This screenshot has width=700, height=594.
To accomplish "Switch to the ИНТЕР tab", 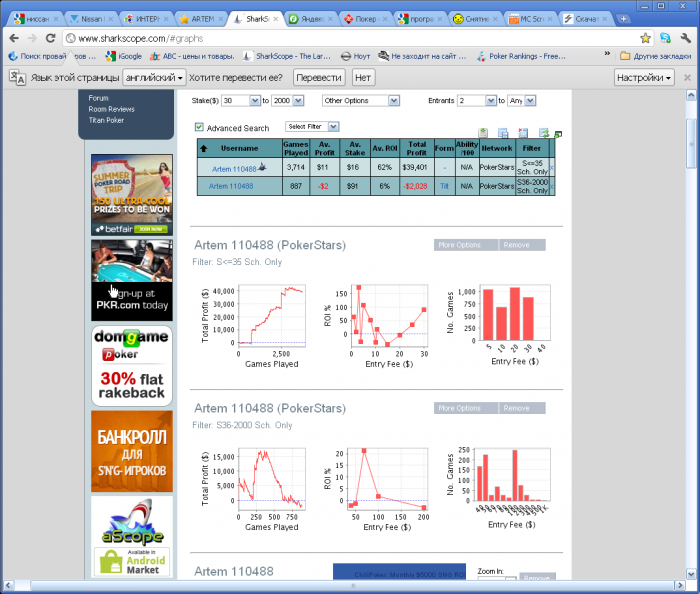I will [146, 19].
